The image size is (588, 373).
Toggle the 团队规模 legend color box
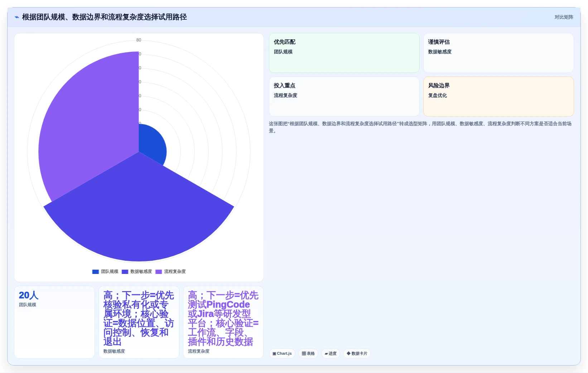(96, 272)
